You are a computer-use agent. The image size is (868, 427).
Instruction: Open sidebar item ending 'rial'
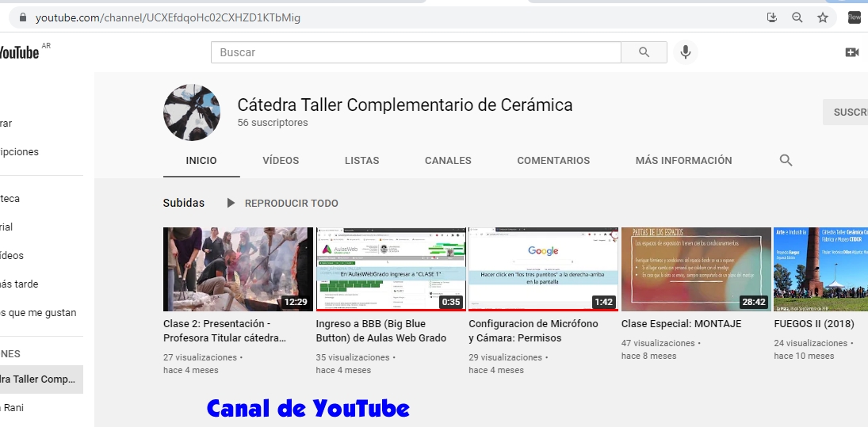[x=6, y=227]
